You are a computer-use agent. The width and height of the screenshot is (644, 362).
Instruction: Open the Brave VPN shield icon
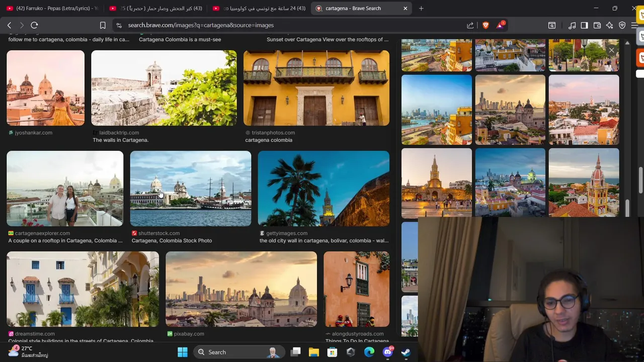[x=622, y=25]
